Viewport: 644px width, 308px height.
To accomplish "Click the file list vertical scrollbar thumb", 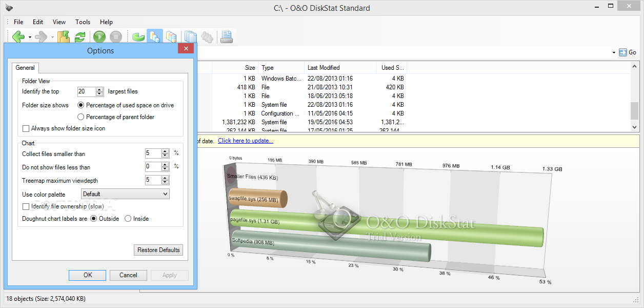I will pyautogui.click(x=635, y=110).
